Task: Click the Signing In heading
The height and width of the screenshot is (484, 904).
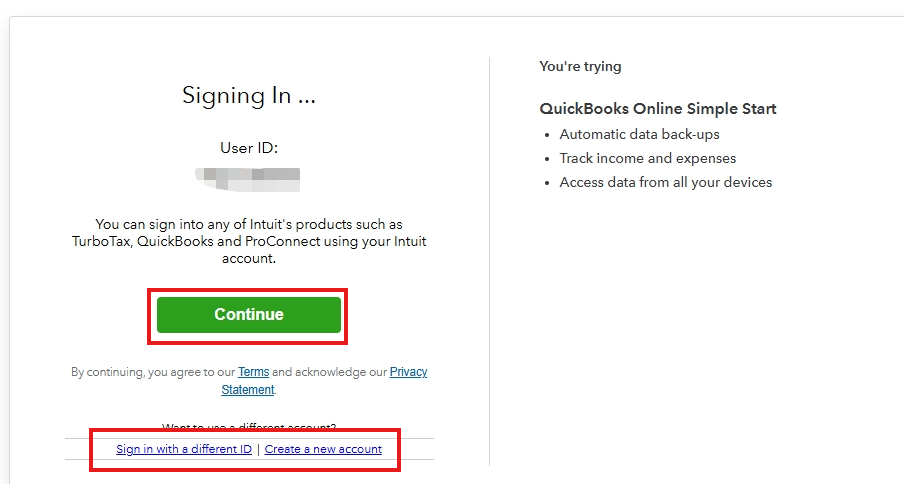Action: (249, 96)
